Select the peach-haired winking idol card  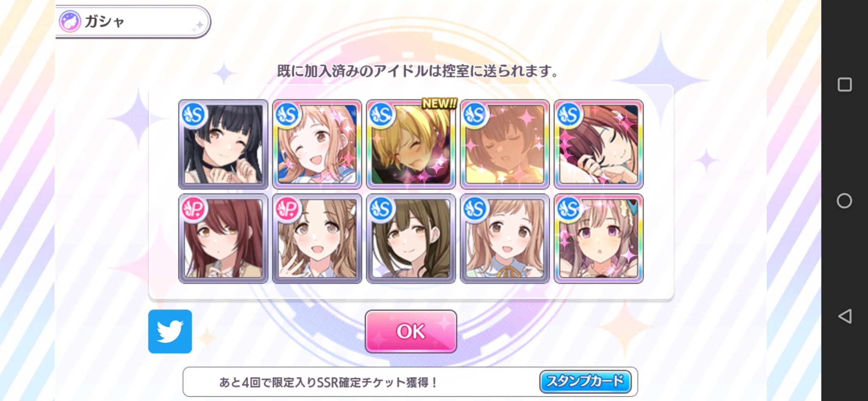pyautogui.click(x=317, y=144)
